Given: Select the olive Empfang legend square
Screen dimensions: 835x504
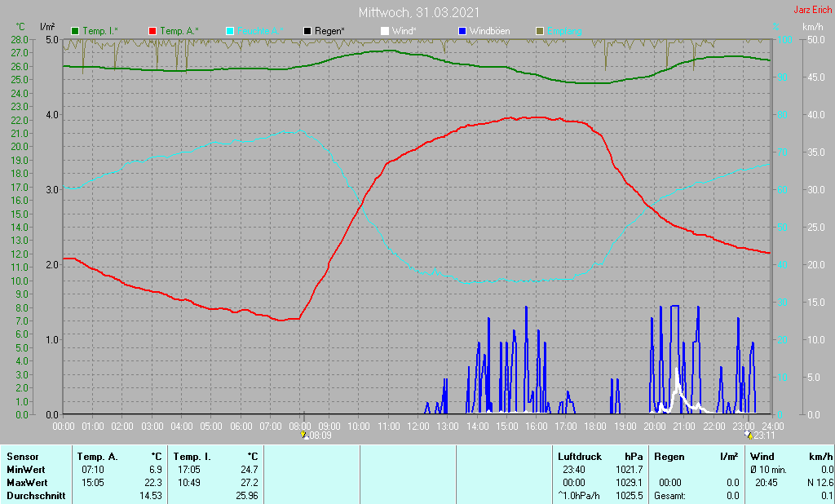Looking at the screenshot, I should [x=540, y=32].
